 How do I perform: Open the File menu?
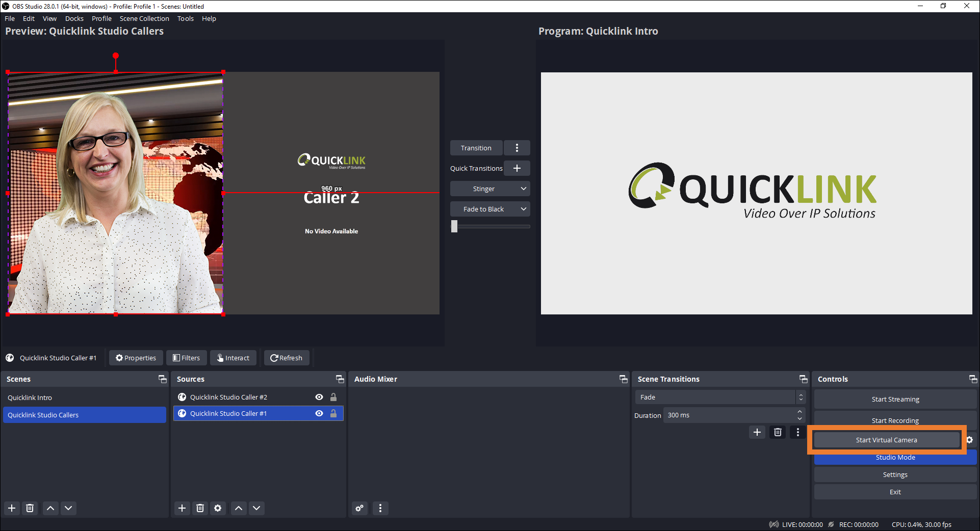click(10, 18)
